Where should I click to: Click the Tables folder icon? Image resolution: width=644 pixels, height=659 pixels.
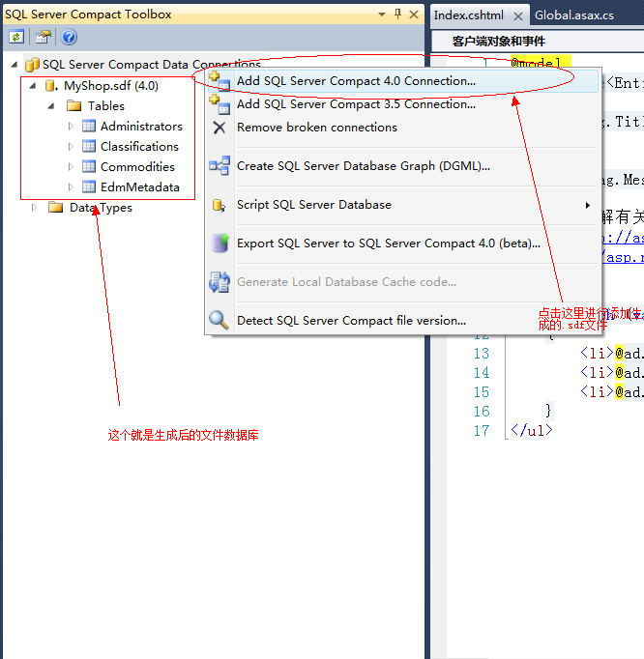tap(74, 105)
